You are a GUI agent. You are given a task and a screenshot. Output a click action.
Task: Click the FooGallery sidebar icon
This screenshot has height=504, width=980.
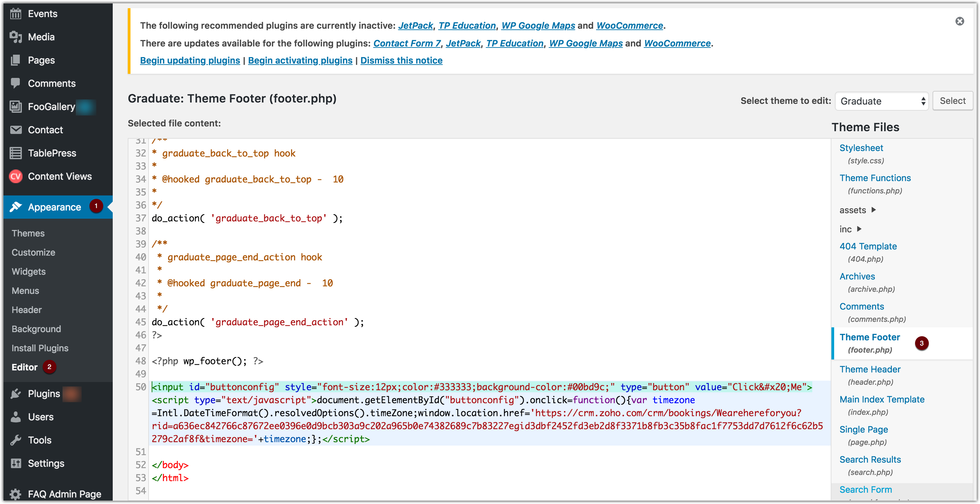coord(16,107)
